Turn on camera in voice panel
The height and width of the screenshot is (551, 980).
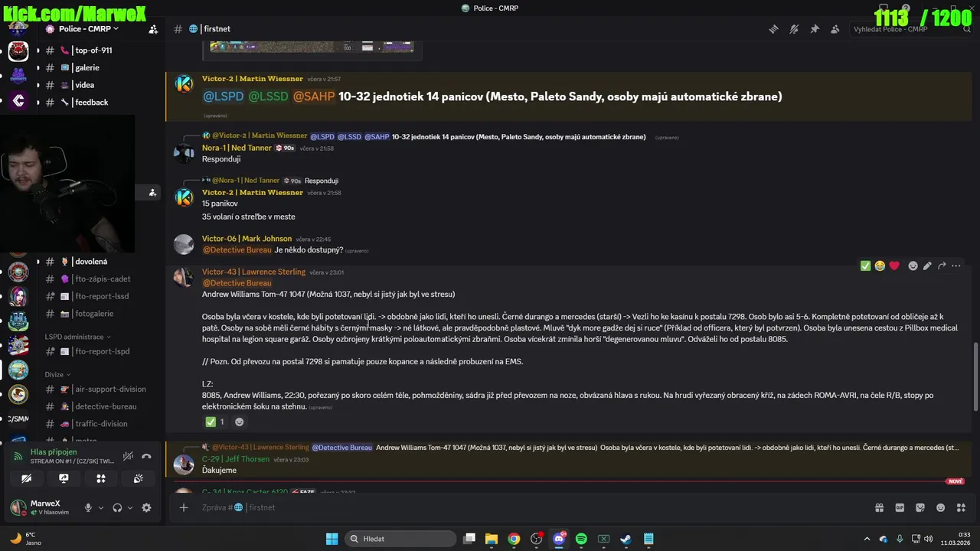27,478
